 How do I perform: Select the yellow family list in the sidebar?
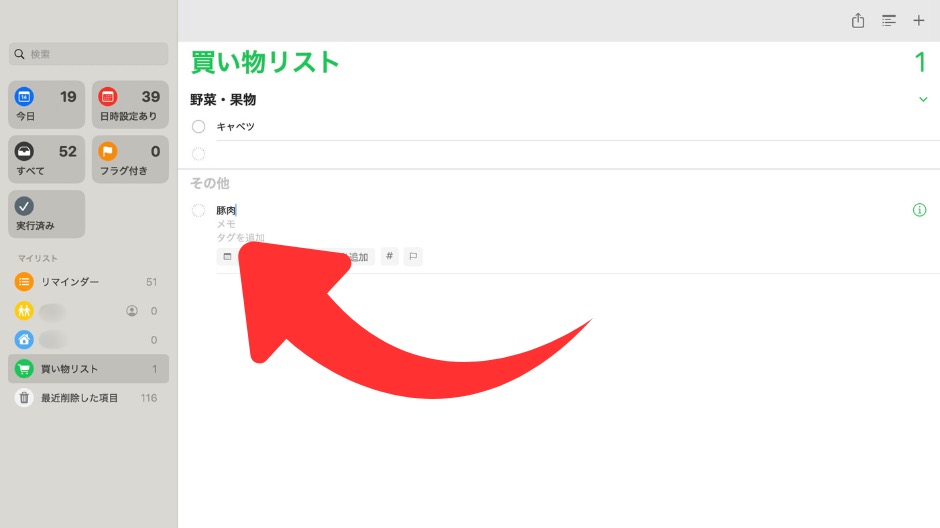[89, 310]
